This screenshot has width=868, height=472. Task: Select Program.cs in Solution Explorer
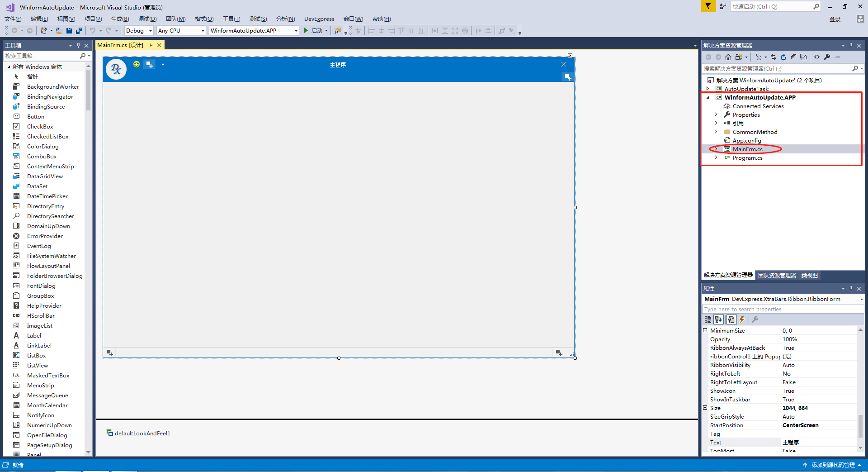[x=747, y=157]
